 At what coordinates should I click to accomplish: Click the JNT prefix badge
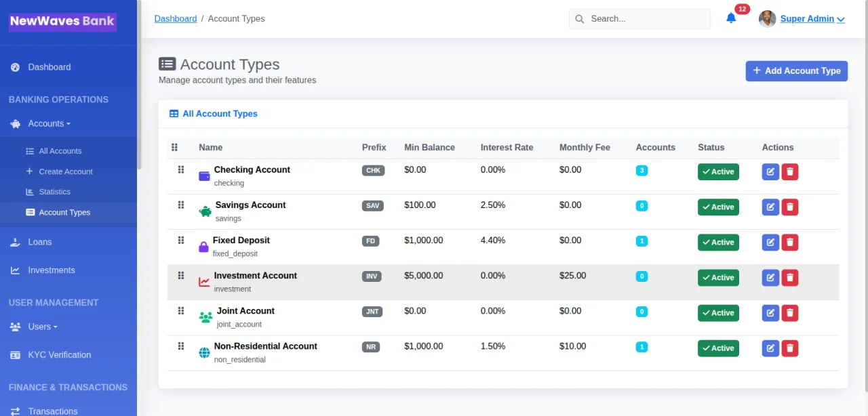(372, 311)
